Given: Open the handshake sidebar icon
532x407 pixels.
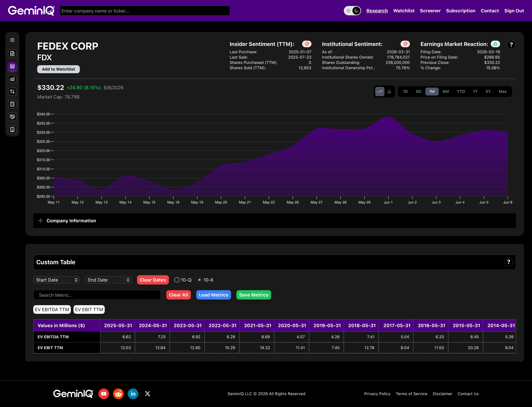Looking at the screenshot, I should [x=12, y=117].
